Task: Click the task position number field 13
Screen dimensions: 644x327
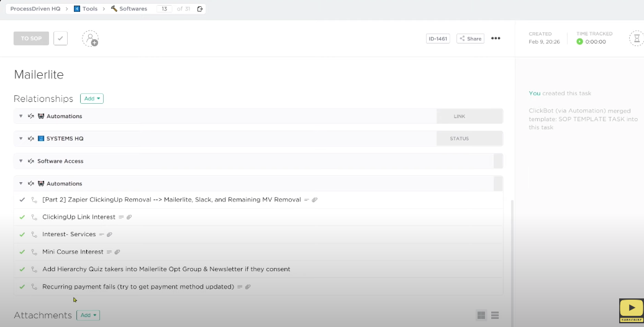Action: click(x=165, y=9)
